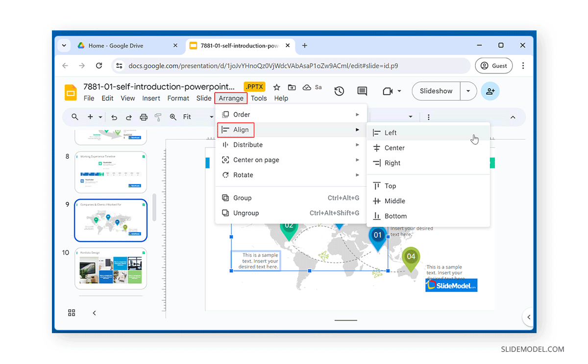The image size is (588, 364).
Task: Click the Meet camera icon
Action: tap(388, 91)
